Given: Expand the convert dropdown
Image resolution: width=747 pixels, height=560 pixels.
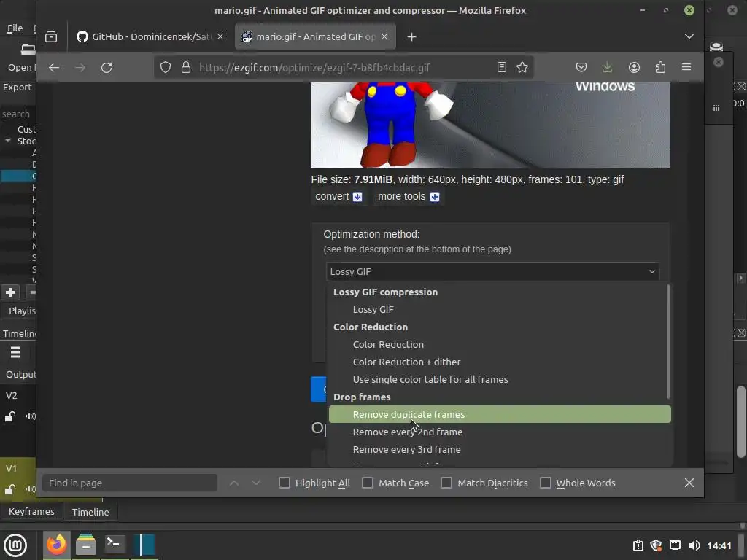Looking at the screenshot, I should coord(338,197).
